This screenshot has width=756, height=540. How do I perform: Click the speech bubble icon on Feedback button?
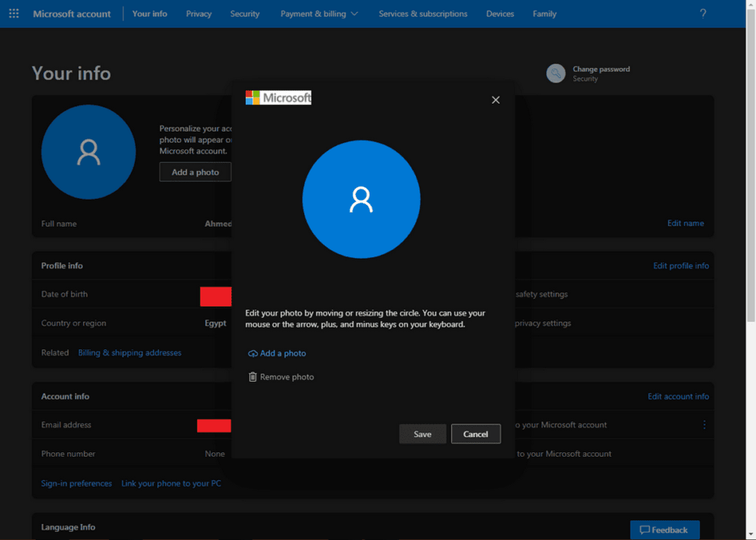644,529
